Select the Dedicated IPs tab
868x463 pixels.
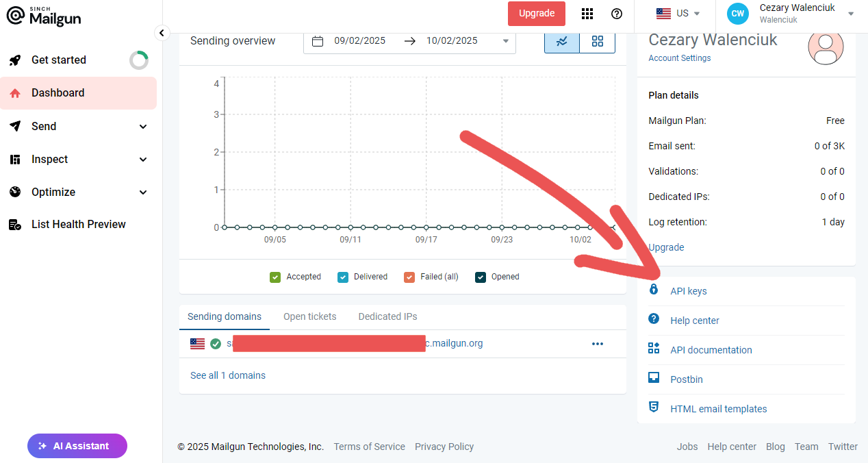(x=387, y=316)
